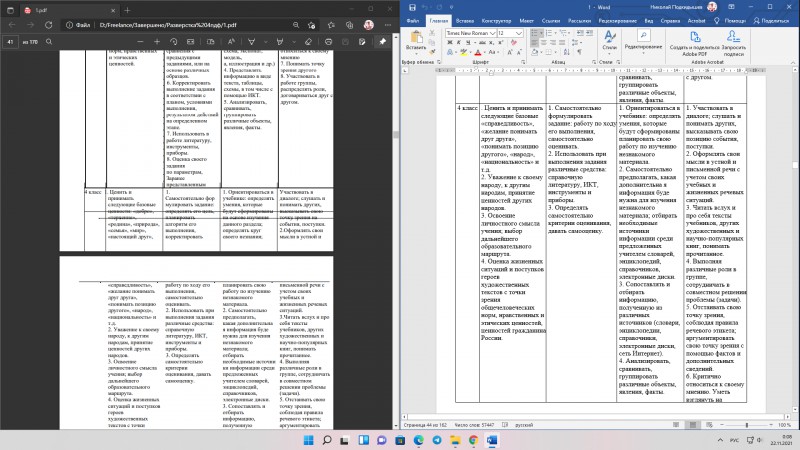
Task: Click the Paste (Вставить) clipboard icon
Action: pyautogui.click(x=416, y=40)
